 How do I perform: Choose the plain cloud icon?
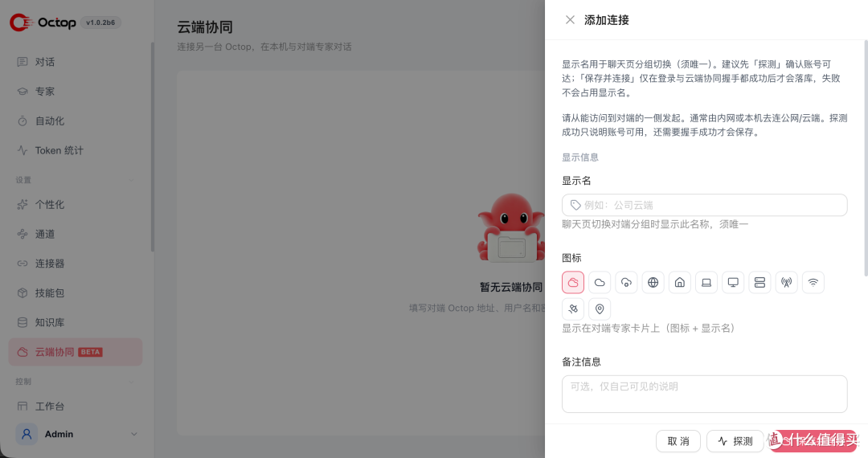(600, 283)
